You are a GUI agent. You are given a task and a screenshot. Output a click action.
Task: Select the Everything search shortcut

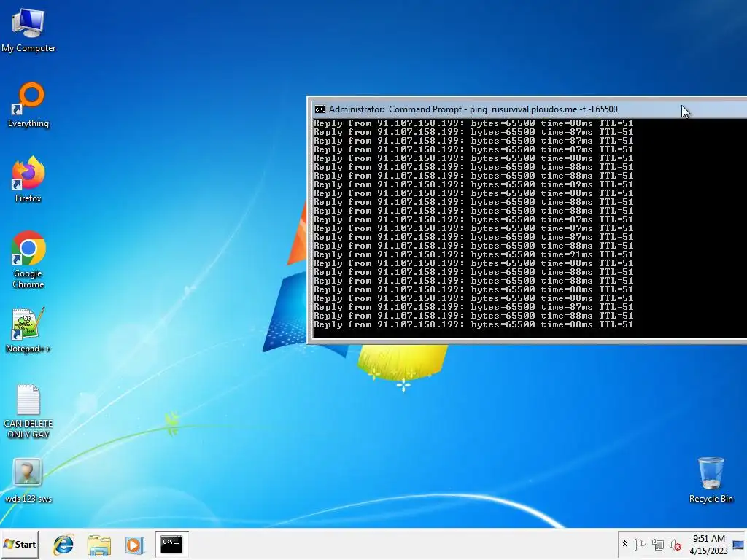[28, 105]
